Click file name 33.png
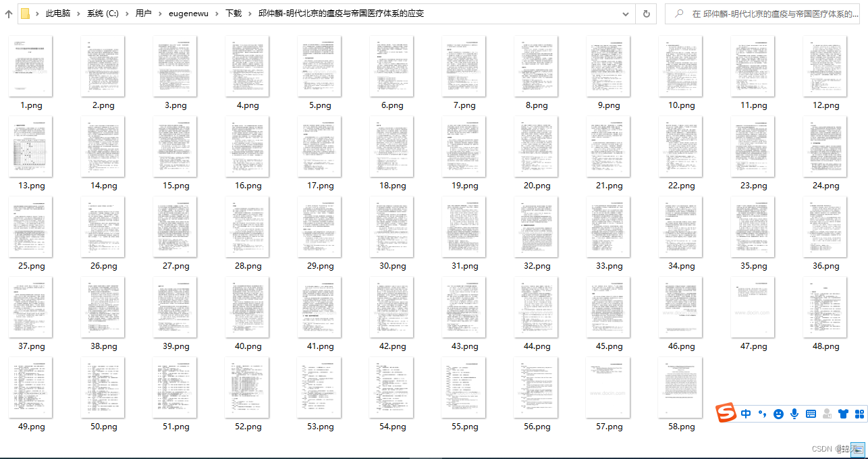Viewport: 868px width, 459px height. coord(609,266)
